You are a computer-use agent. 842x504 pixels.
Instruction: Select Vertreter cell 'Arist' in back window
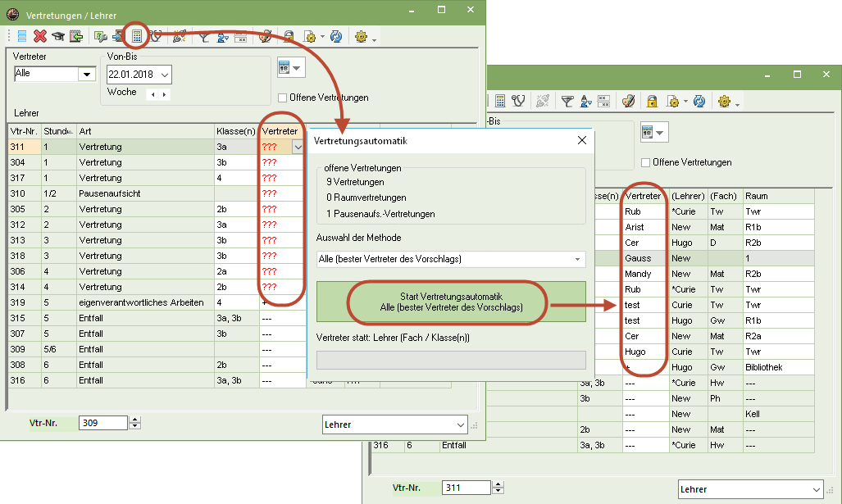[645, 228]
